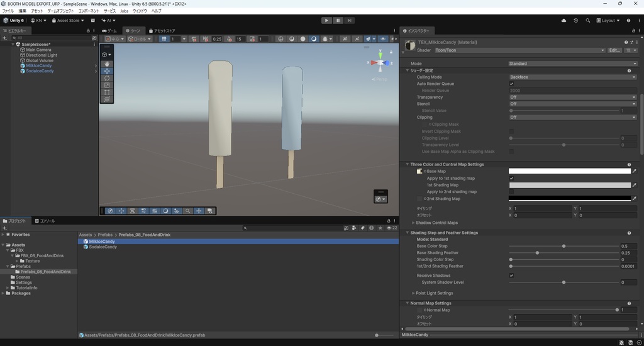Toggle Receive Shadows checkbox
Screen dimensions: 644x346
(x=511, y=276)
